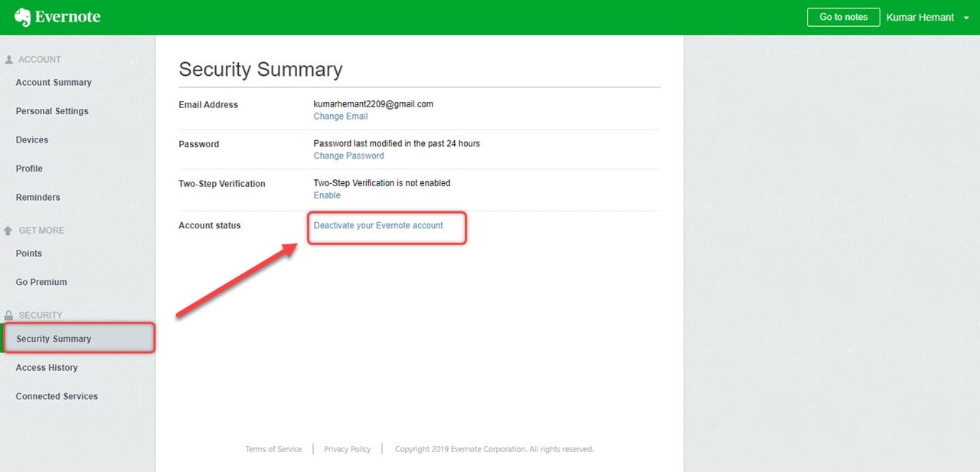Screen dimensions: 980x472
Task: Click the GET MORE up-arrow icon
Action: point(8,231)
